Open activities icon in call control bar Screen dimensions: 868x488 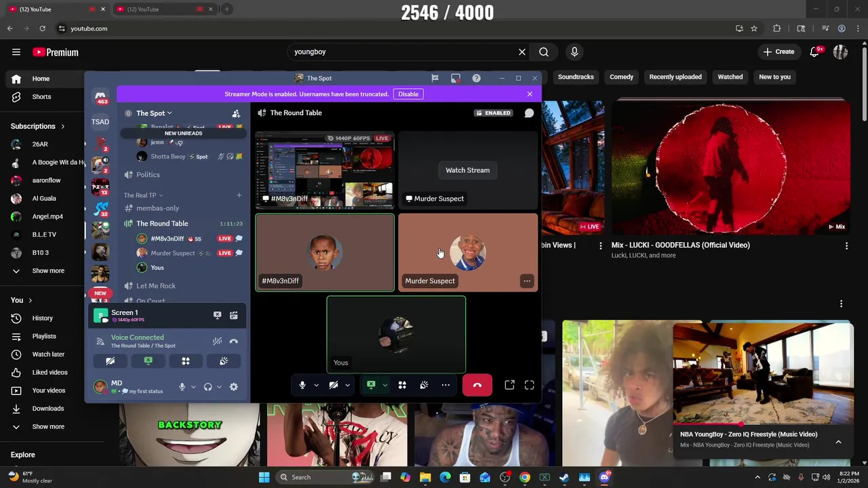pyautogui.click(x=402, y=385)
